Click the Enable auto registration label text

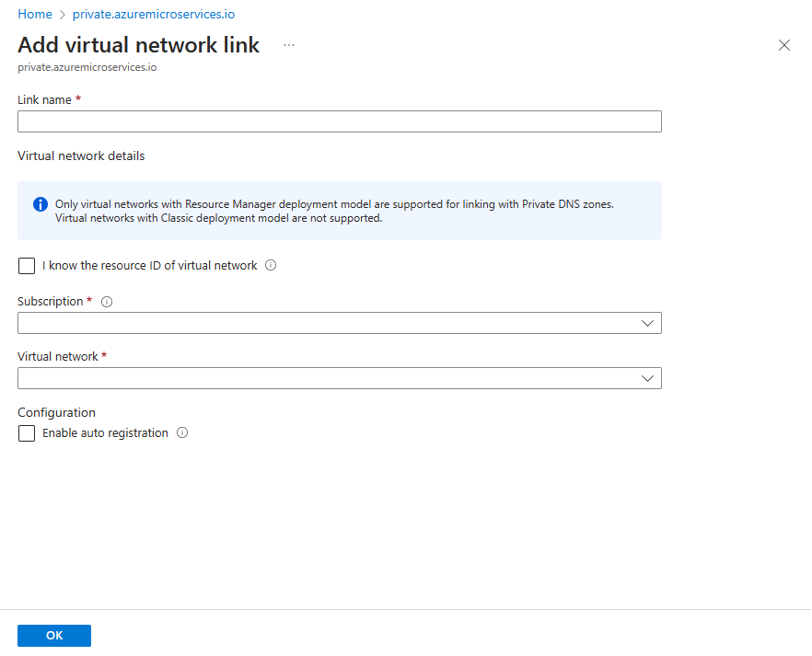tap(105, 432)
